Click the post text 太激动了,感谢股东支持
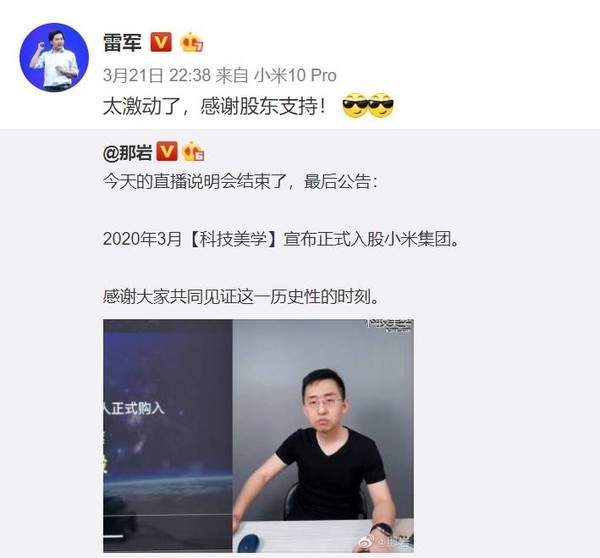 coord(214,106)
